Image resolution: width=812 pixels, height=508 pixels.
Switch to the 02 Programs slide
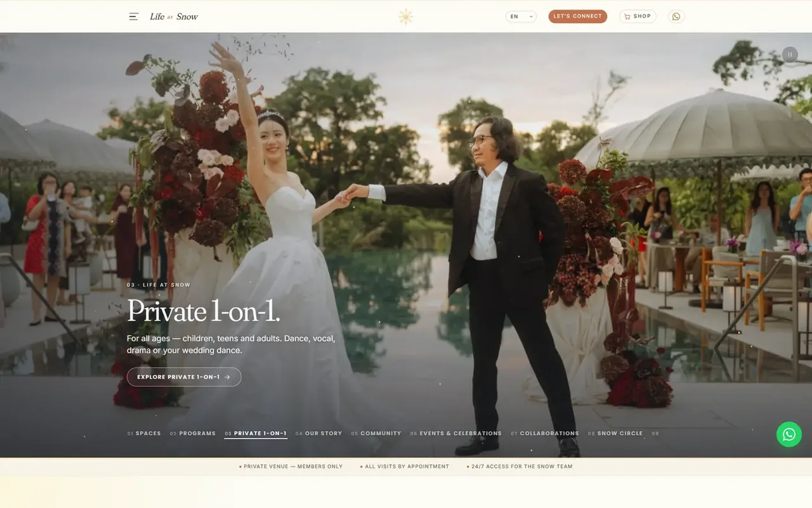[x=193, y=434]
